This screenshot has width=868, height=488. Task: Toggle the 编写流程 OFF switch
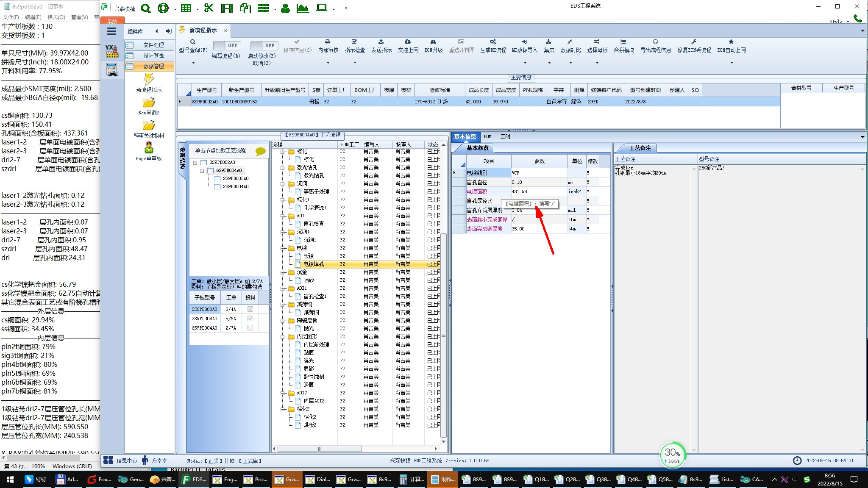pos(226,45)
